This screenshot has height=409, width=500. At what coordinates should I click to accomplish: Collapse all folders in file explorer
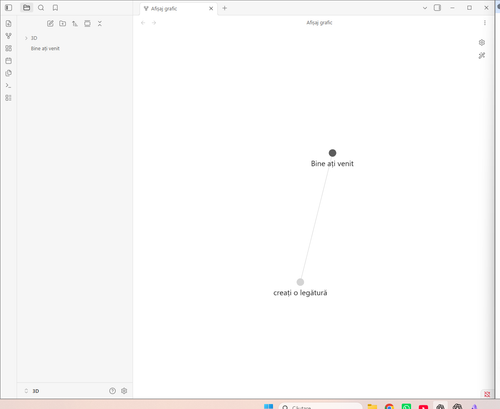point(100,23)
